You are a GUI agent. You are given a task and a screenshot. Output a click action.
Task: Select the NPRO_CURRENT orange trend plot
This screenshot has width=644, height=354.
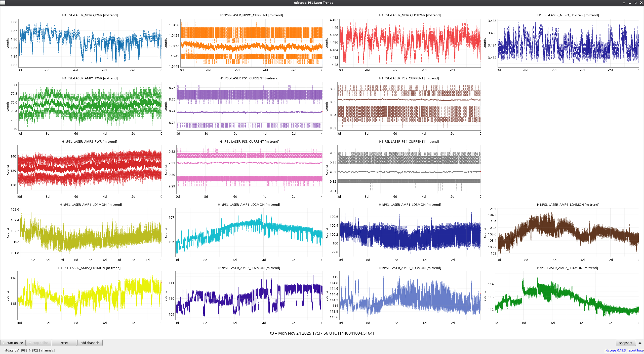coord(251,43)
